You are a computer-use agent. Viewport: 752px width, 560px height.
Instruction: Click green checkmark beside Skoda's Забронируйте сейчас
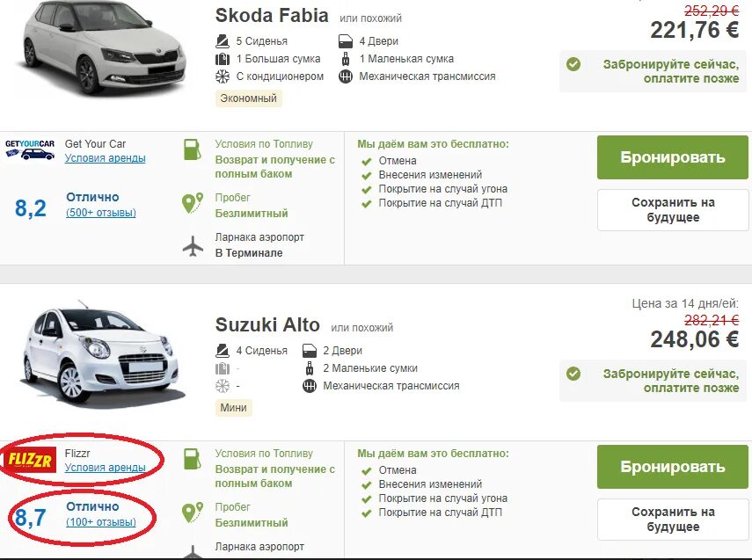(573, 64)
